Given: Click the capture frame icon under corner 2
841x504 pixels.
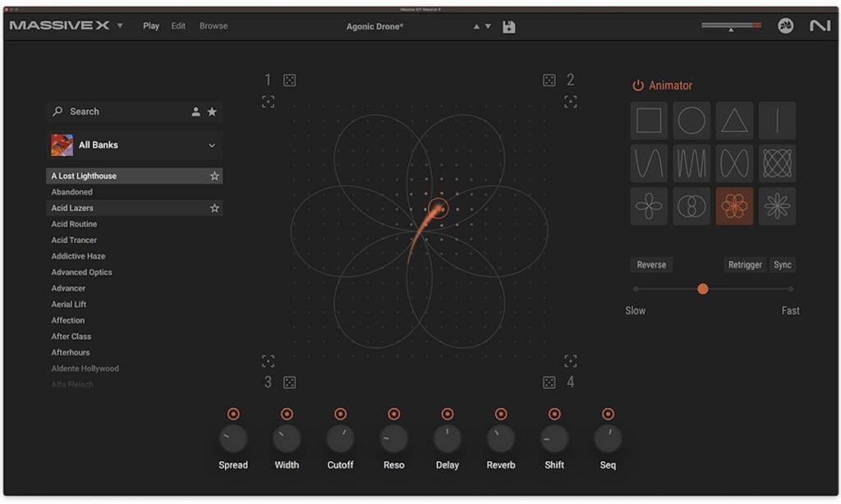Looking at the screenshot, I should (x=571, y=101).
